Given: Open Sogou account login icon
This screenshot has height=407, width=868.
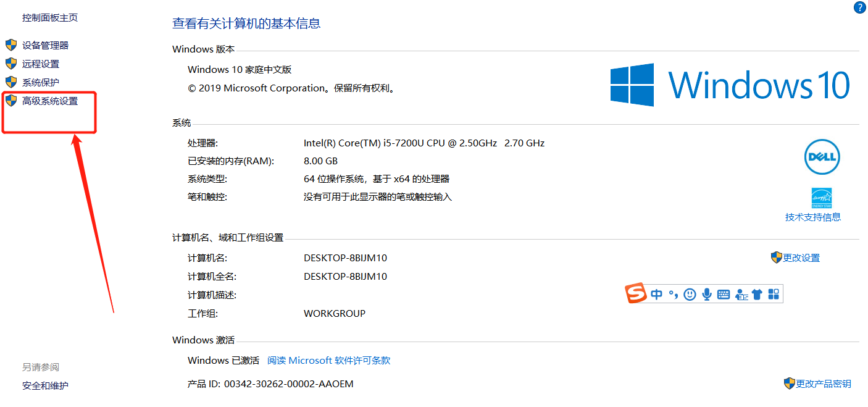Looking at the screenshot, I should (741, 294).
